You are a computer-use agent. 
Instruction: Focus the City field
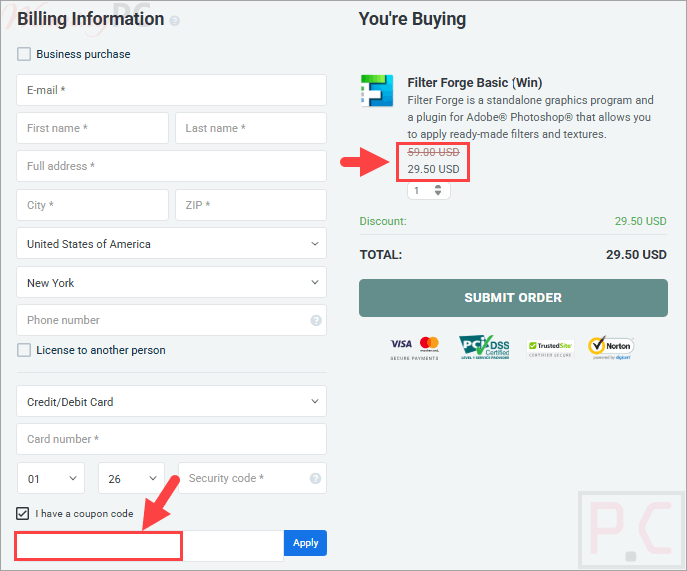coord(92,205)
